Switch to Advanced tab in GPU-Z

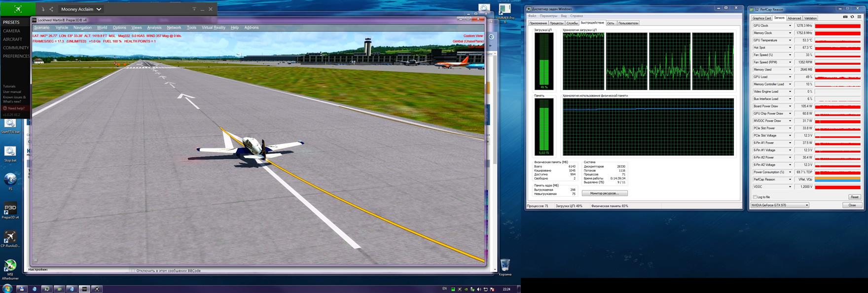pyautogui.click(x=794, y=18)
